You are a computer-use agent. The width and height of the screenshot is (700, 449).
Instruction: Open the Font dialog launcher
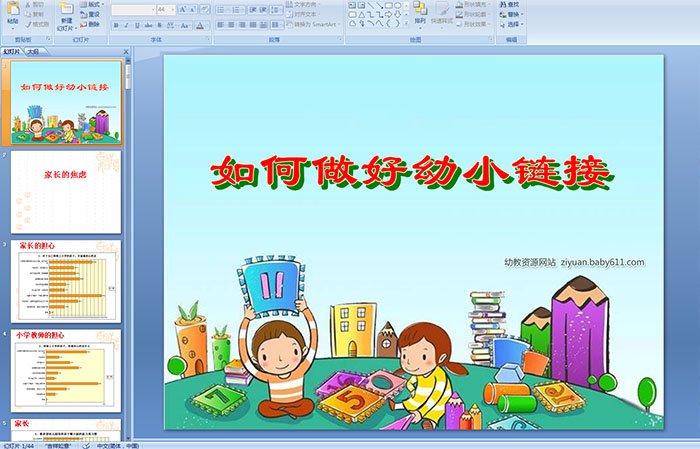208,39
